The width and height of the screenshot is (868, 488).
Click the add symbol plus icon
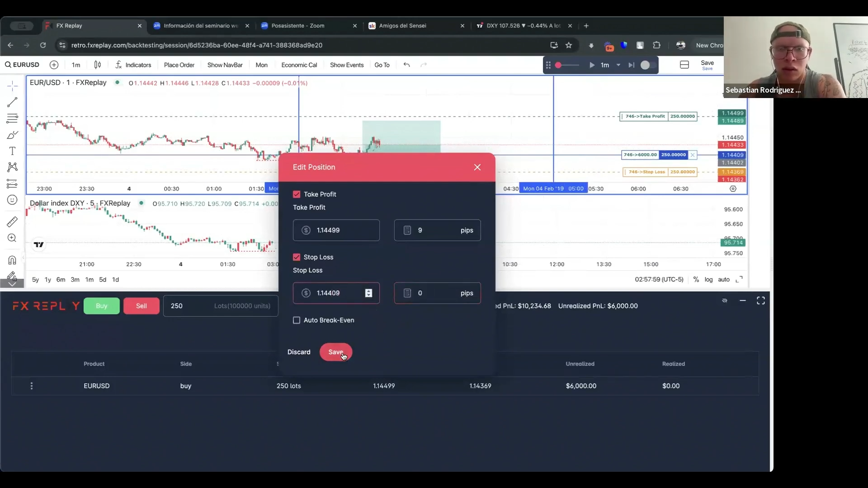click(x=54, y=65)
